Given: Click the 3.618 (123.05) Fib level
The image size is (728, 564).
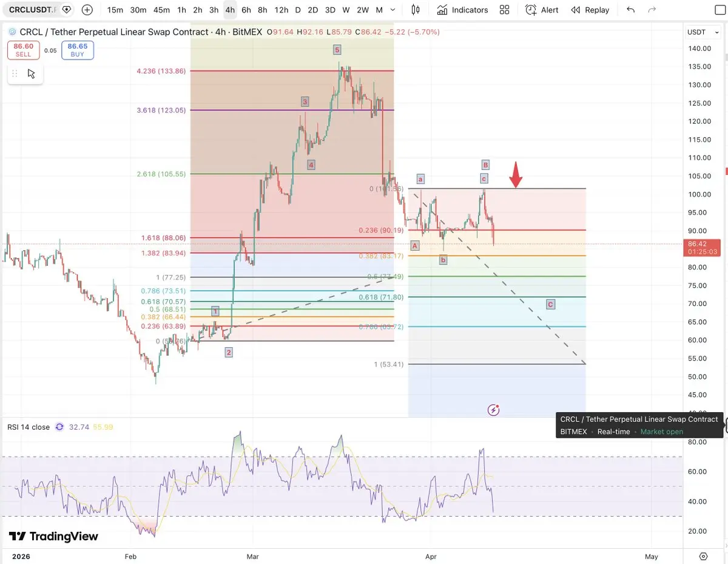Looking at the screenshot, I should 161,110.
